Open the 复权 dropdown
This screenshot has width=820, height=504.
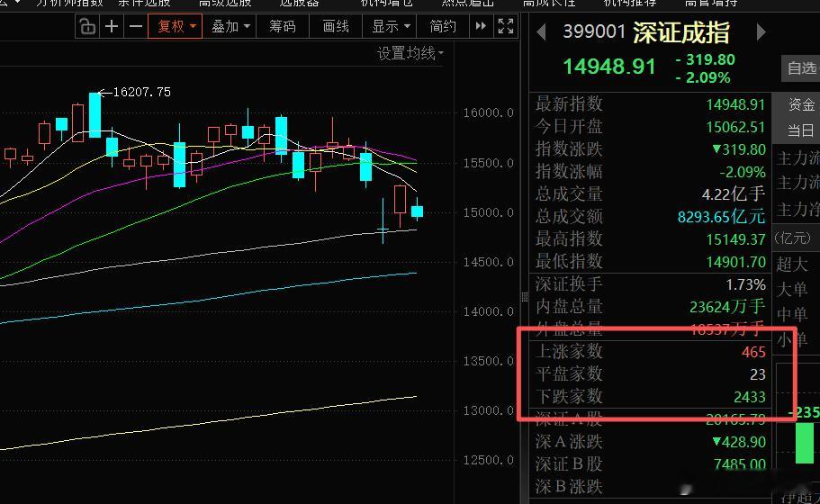click(176, 26)
